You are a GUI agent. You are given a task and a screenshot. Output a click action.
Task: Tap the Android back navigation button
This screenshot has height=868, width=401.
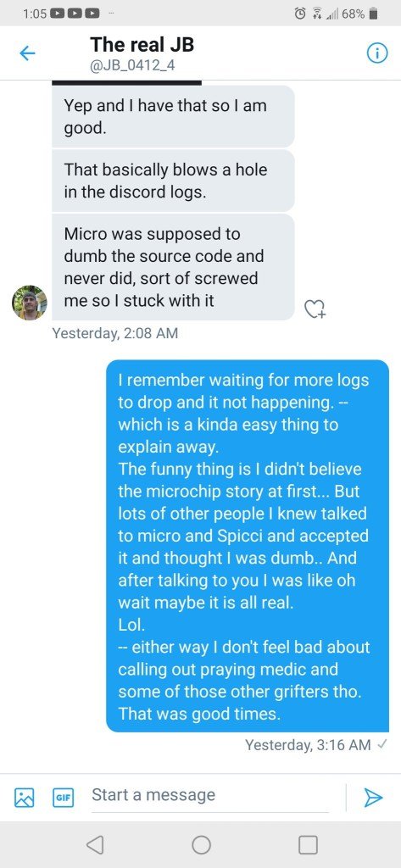pos(95,844)
